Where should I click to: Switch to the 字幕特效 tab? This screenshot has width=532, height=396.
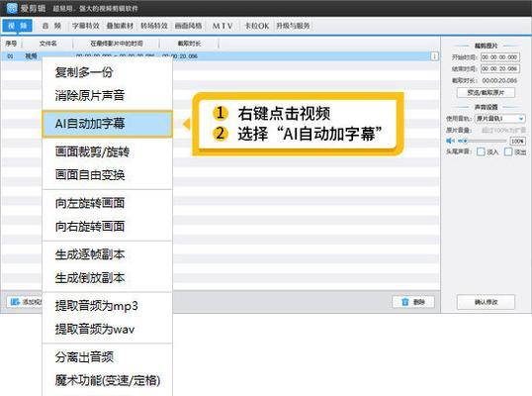click(x=86, y=26)
